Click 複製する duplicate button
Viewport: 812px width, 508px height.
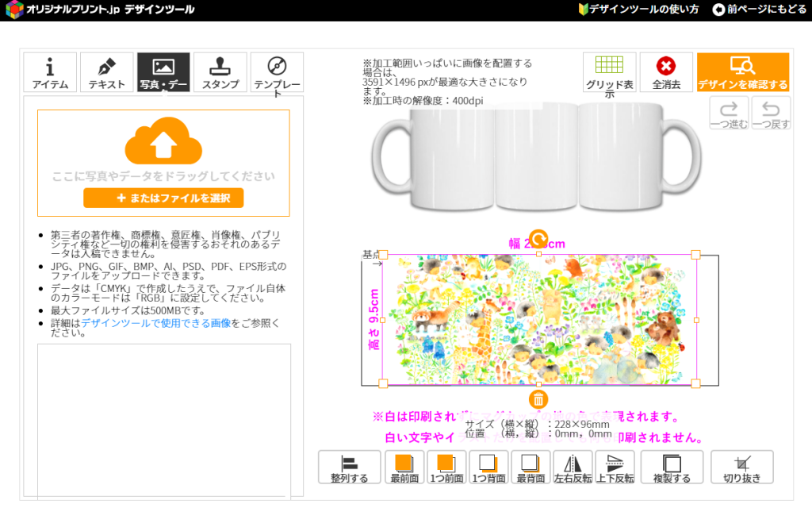tap(672, 468)
